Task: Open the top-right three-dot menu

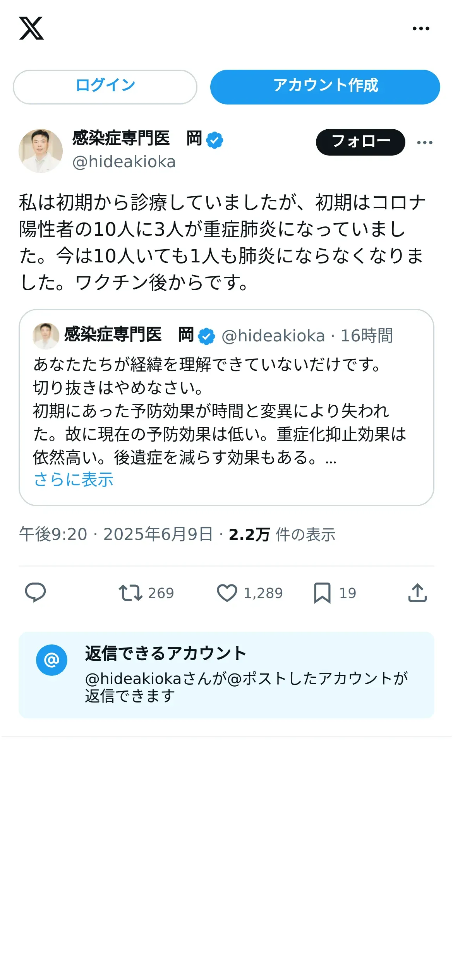Action: [x=420, y=28]
